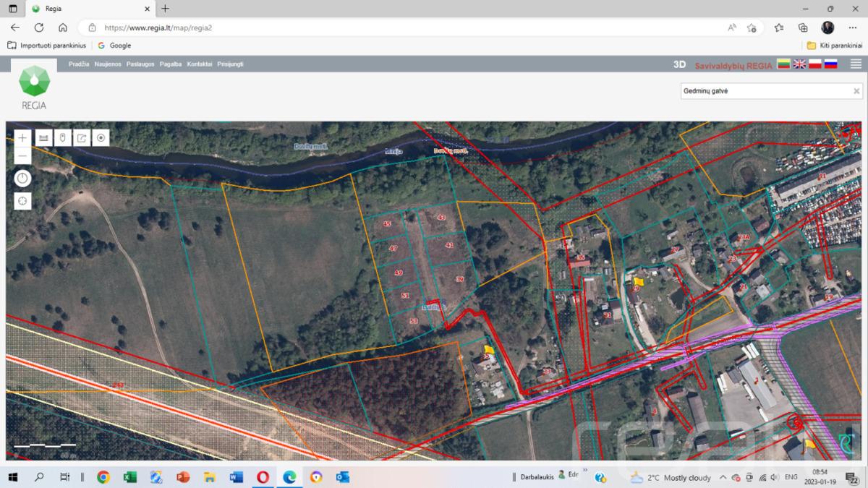
Task: Switch language to English UK flag
Action: 799,64
